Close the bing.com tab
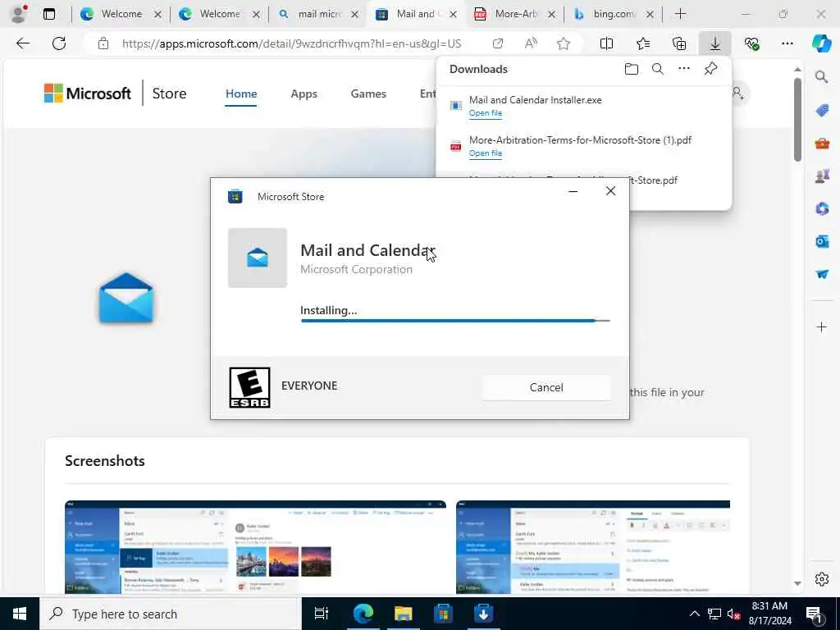The image size is (840, 630). point(650,15)
